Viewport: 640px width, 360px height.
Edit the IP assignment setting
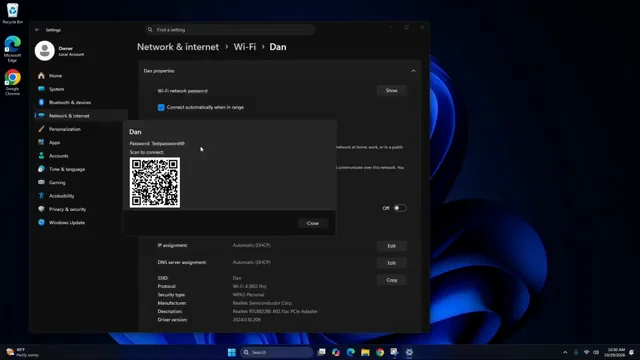point(391,246)
